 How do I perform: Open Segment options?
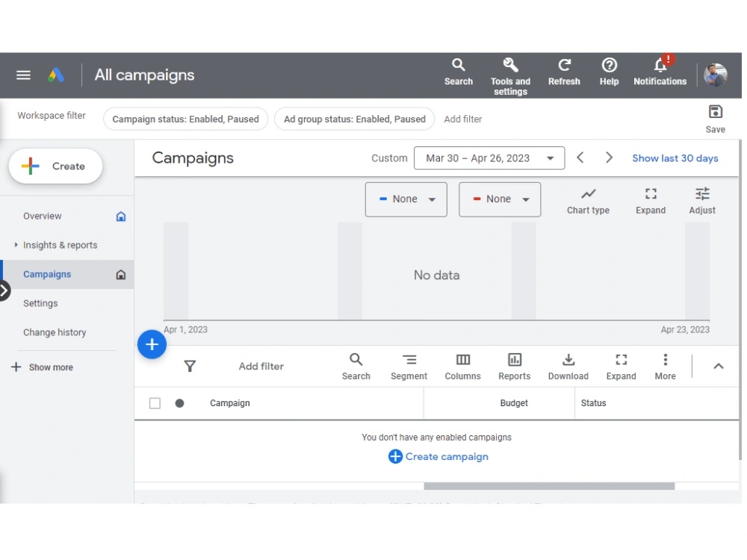409,367
